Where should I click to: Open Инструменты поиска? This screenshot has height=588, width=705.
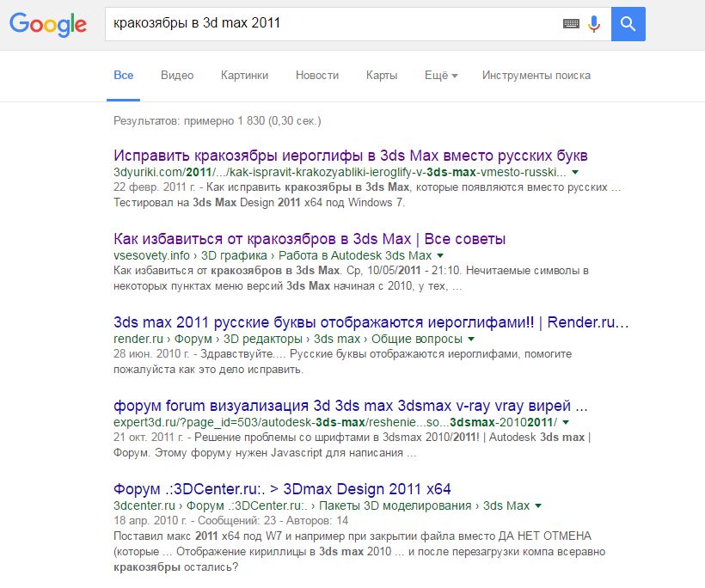click(536, 75)
